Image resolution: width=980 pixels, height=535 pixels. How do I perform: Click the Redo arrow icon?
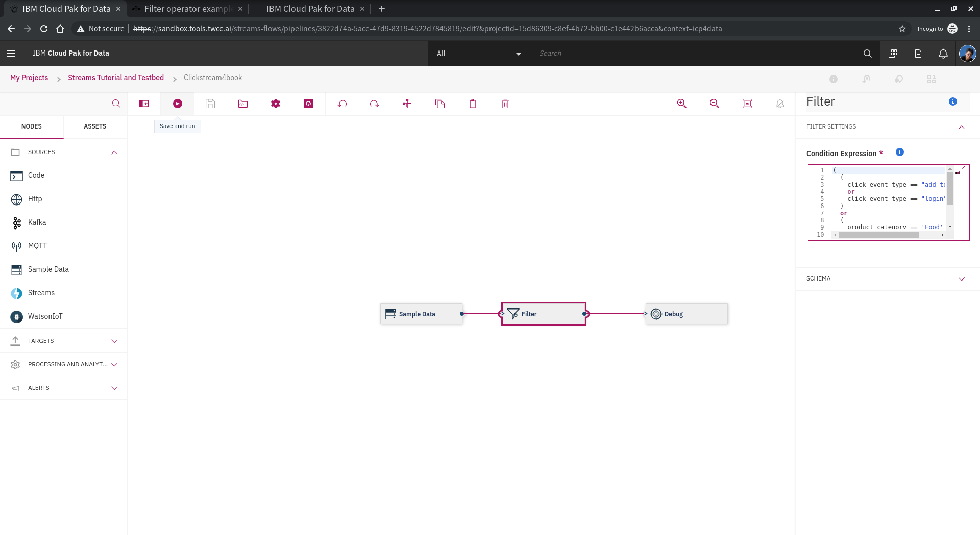pyautogui.click(x=375, y=104)
